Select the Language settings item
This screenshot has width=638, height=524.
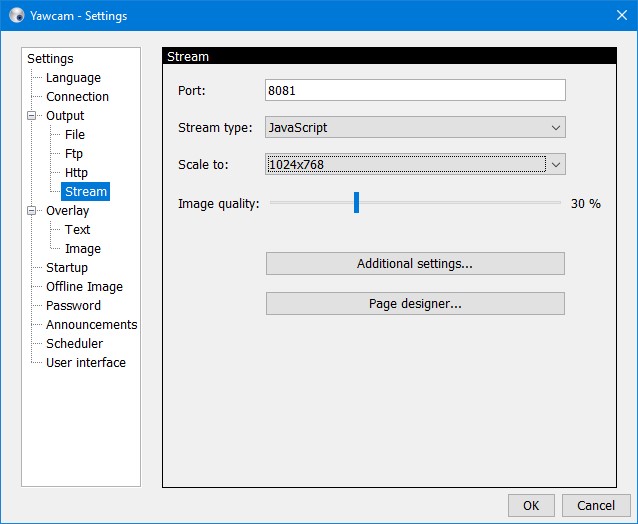[73, 78]
